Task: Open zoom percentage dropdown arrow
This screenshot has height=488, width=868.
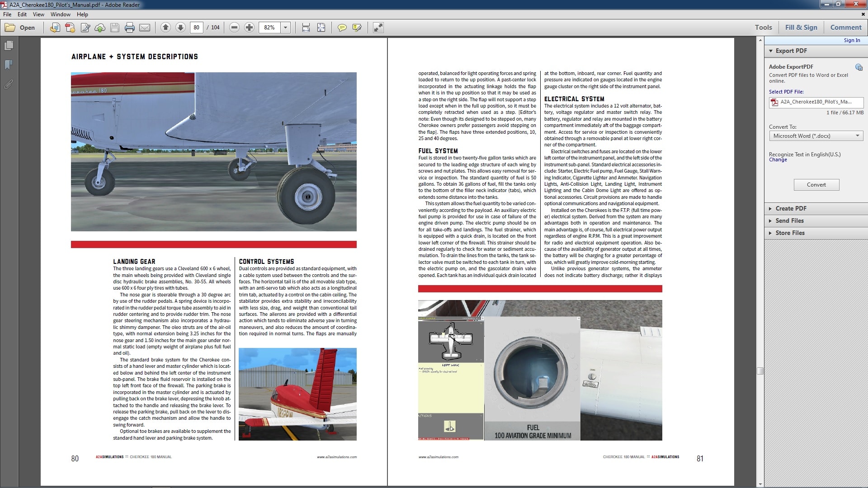Action: click(285, 28)
